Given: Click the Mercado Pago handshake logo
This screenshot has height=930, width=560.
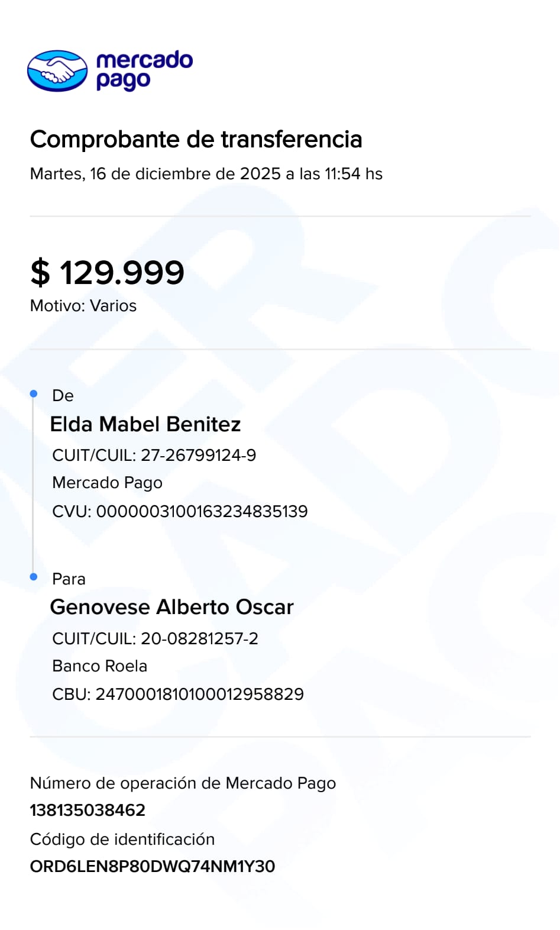Looking at the screenshot, I should coord(57,71).
